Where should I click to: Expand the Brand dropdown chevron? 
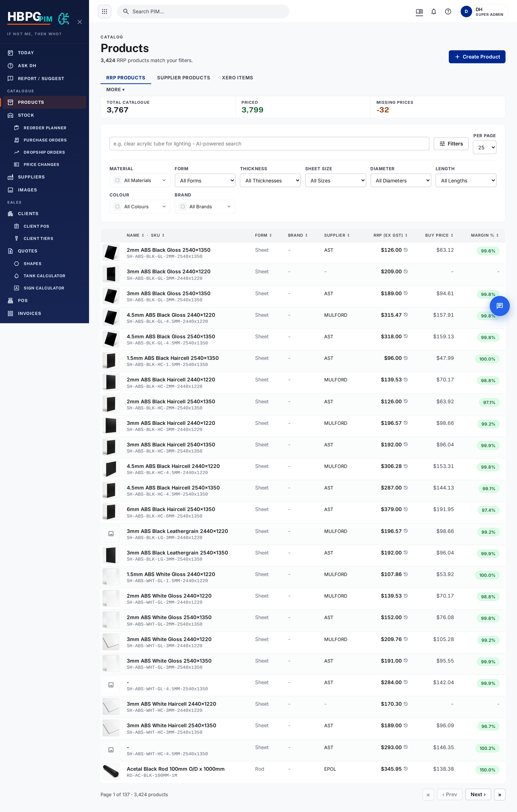[229, 206]
